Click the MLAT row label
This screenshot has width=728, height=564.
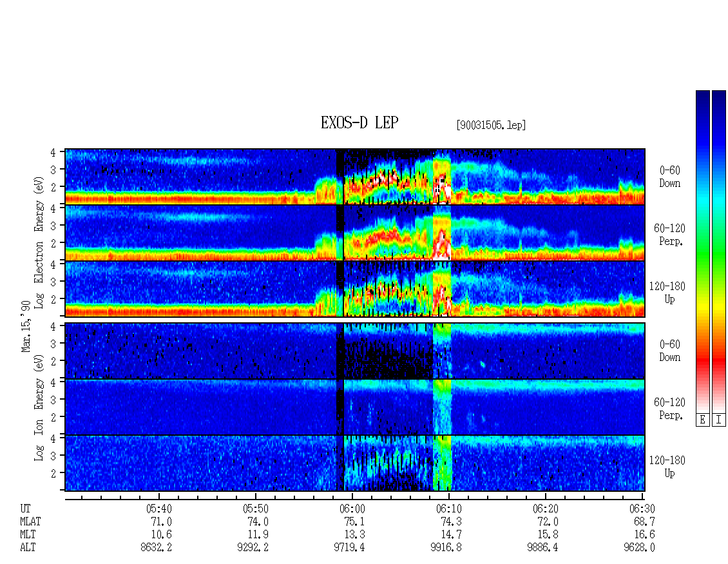[x=31, y=521]
